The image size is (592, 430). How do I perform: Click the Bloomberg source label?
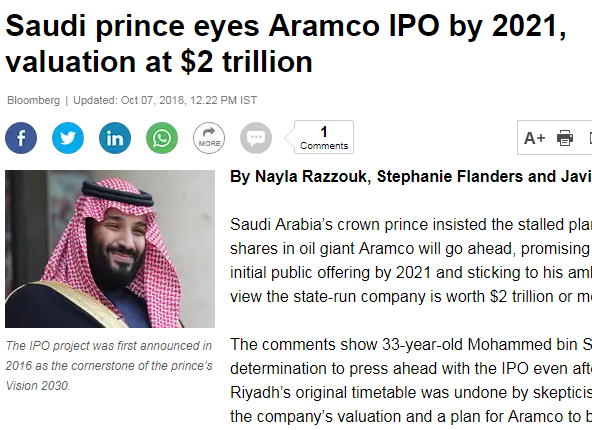pos(34,100)
